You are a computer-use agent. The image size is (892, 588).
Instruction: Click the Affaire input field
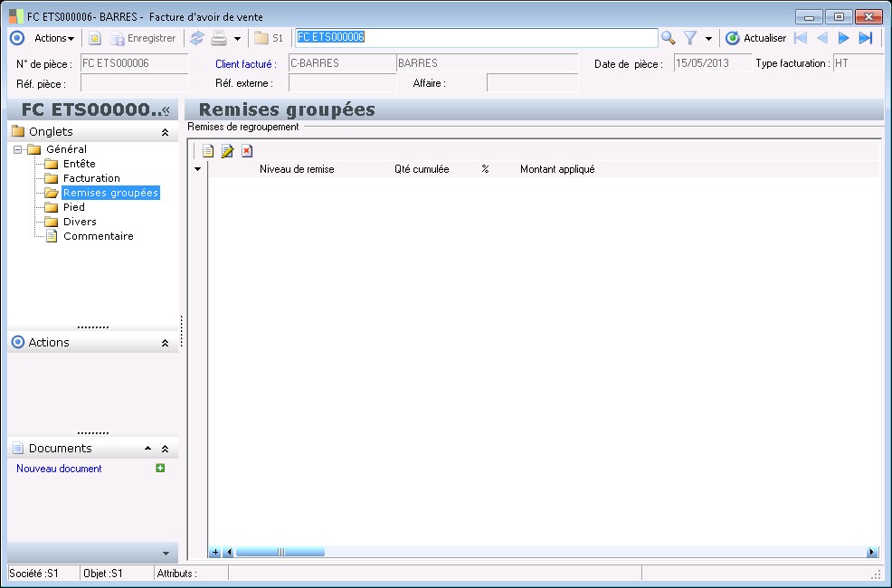533,83
